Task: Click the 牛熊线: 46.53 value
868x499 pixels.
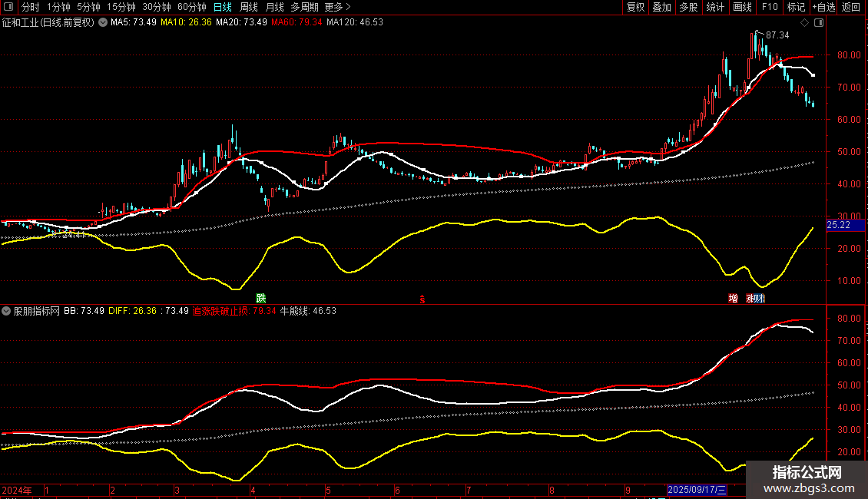Action: tap(308, 311)
